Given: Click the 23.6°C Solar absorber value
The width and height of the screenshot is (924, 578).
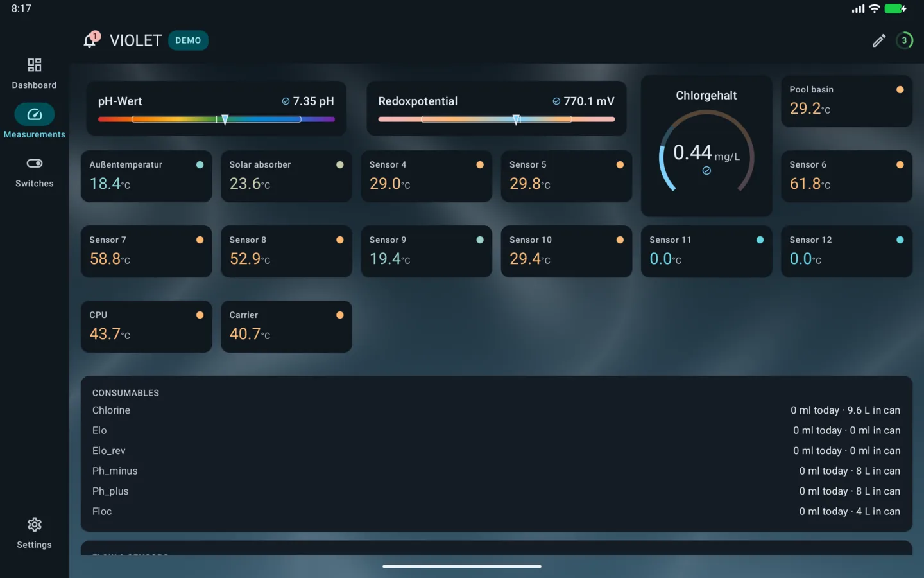Looking at the screenshot, I should click(x=250, y=184).
